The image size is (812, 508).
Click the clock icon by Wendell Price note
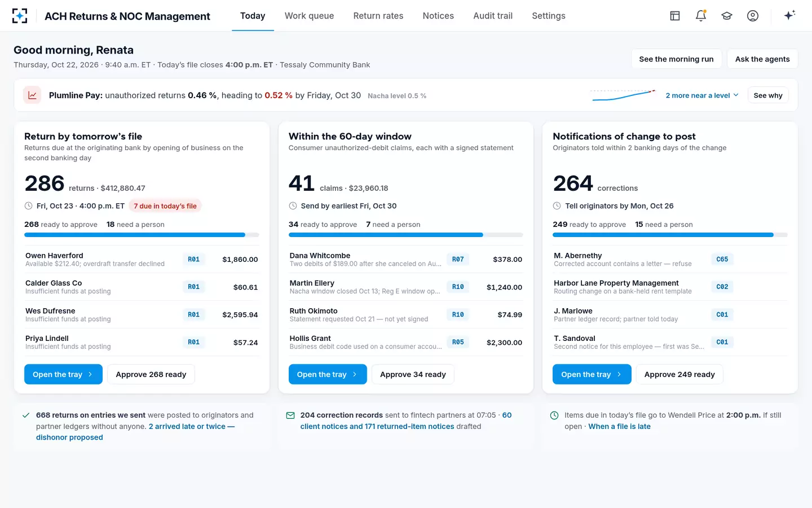coord(554,415)
